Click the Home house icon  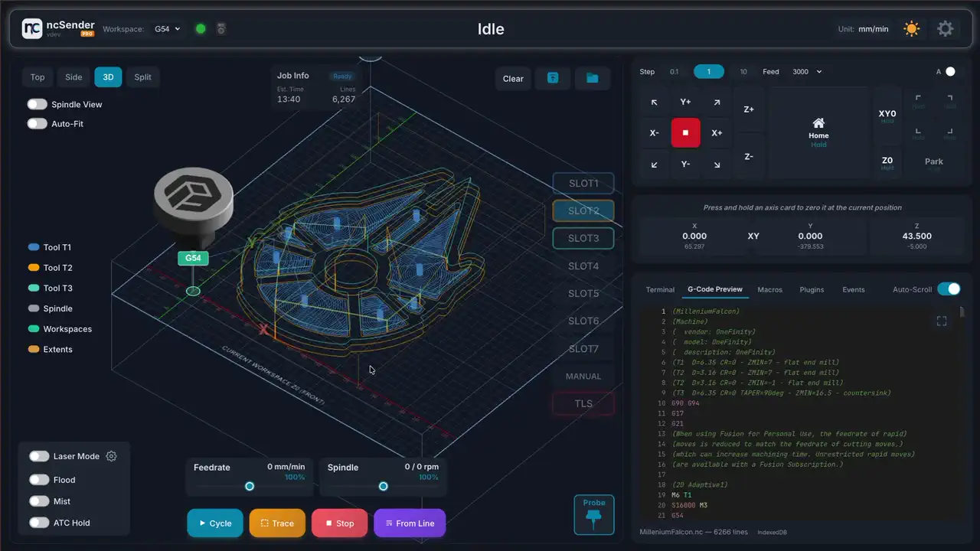pos(818,123)
